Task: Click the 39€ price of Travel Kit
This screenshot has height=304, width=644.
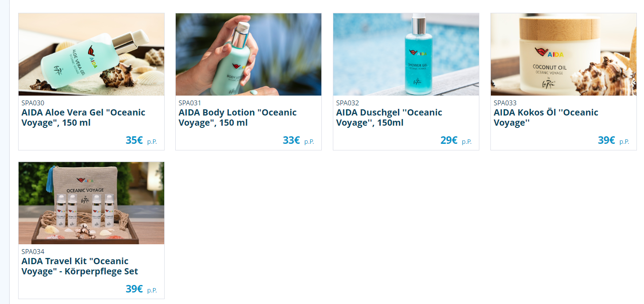Action: point(134,289)
